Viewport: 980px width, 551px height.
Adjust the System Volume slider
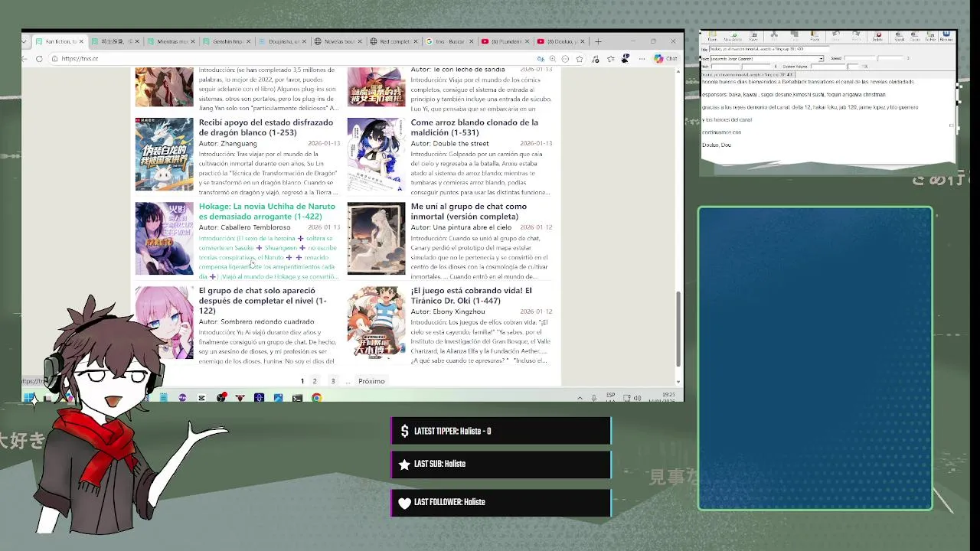[835, 67]
